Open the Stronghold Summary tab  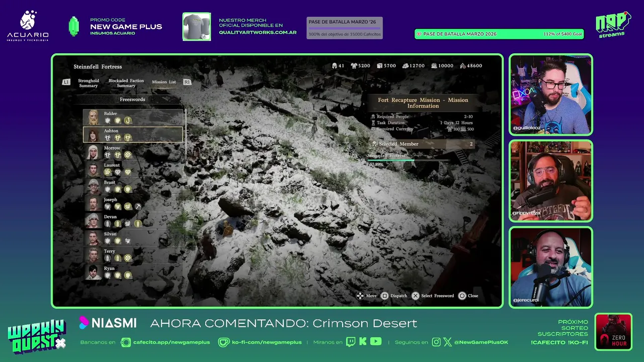(89, 83)
